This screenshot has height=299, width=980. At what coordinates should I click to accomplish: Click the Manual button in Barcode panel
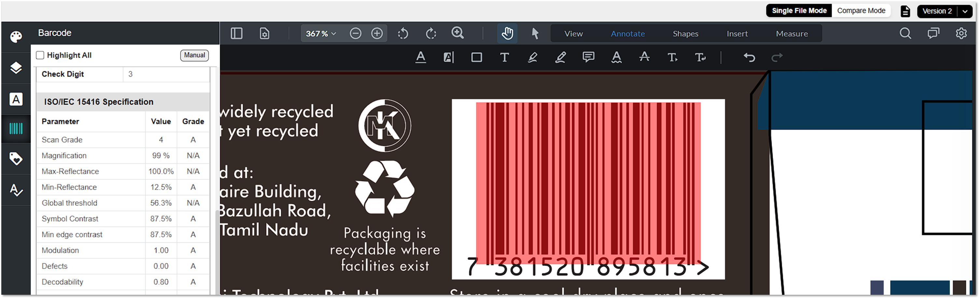point(194,55)
